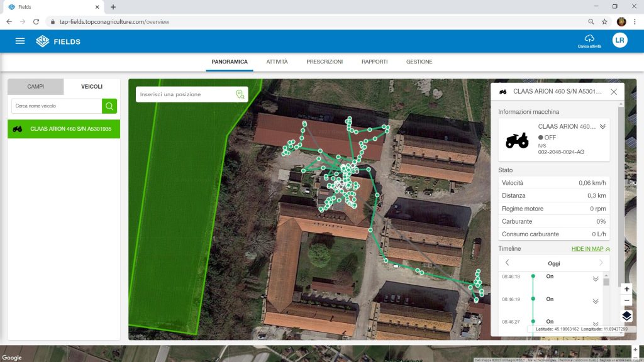The height and width of the screenshot is (362, 644).
Task: Click the Distanza 0,3 km value
Action: pyautogui.click(x=596, y=196)
